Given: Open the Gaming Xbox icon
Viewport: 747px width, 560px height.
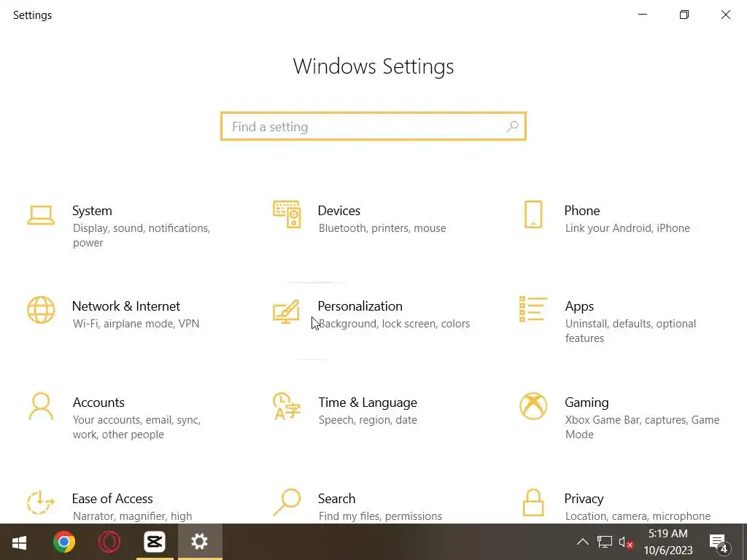Looking at the screenshot, I should 533,406.
